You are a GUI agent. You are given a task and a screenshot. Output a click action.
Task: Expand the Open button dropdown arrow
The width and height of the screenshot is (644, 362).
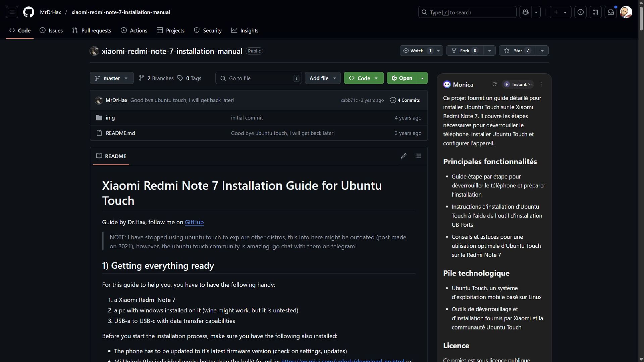pyautogui.click(x=422, y=78)
